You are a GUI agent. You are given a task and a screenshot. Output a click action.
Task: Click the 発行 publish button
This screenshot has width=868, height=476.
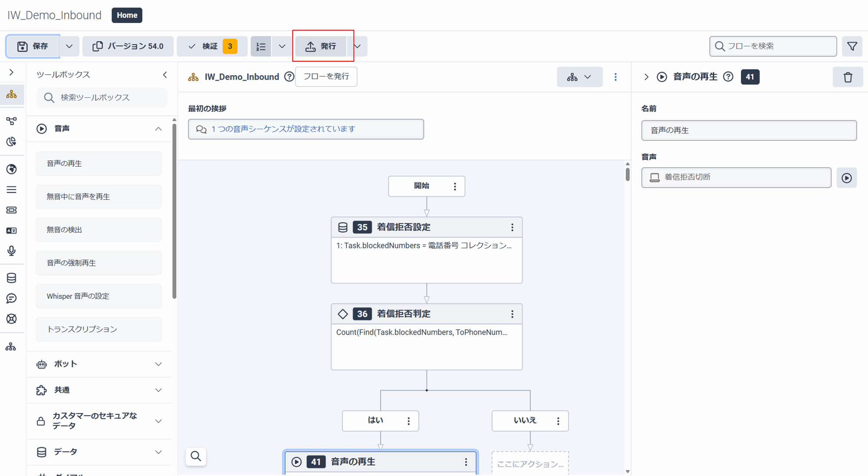(321, 46)
